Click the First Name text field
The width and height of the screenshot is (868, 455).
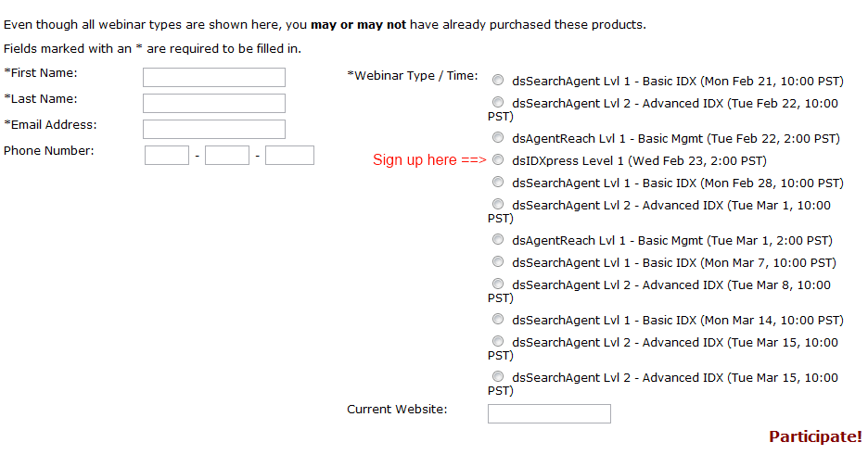point(214,78)
